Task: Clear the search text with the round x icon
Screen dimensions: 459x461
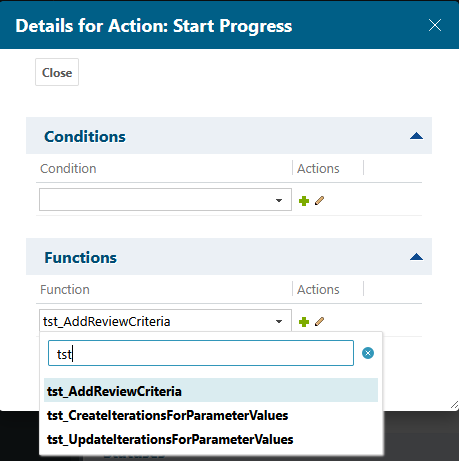Action: point(368,353)
